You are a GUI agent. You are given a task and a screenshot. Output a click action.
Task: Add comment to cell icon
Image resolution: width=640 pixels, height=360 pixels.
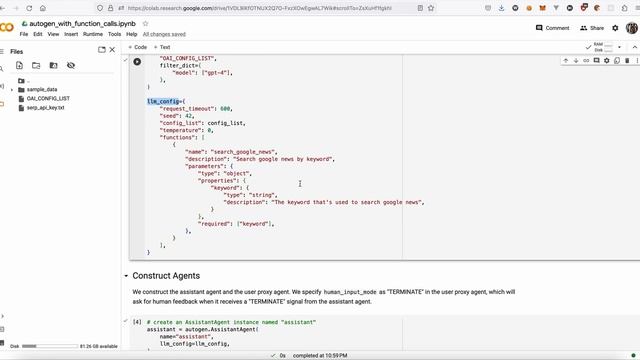click(x=596, y=60)
